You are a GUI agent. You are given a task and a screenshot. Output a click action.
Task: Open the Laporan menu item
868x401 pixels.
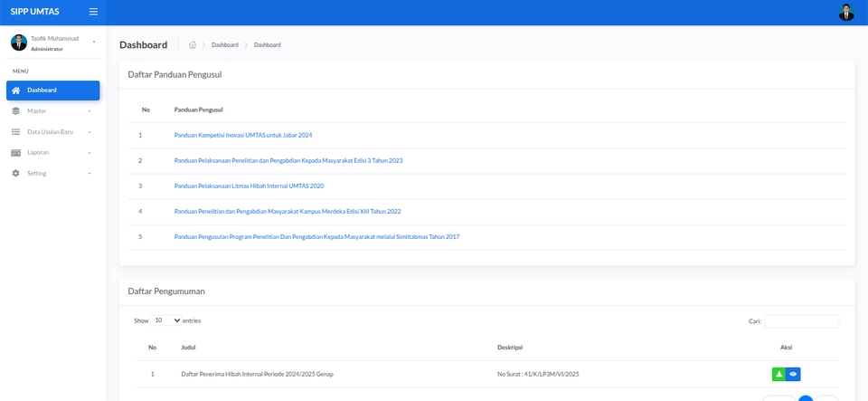(38, 153)
